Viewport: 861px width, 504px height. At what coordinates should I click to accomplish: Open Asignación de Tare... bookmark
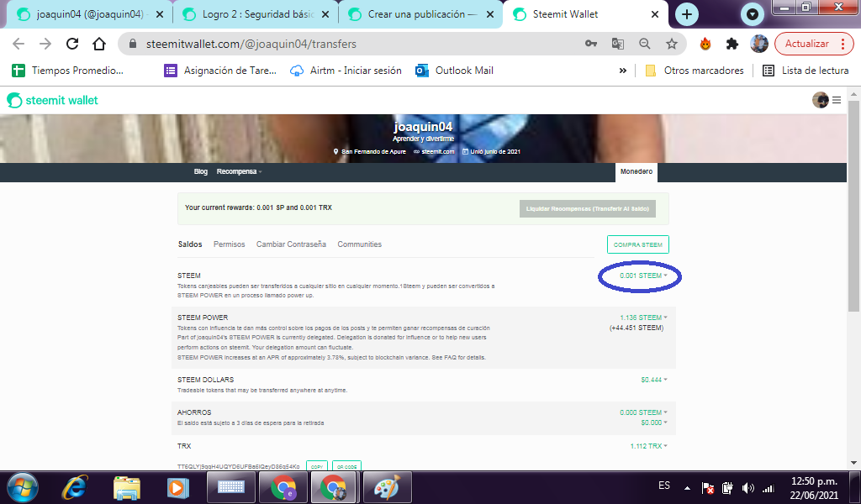coord(220,71)
